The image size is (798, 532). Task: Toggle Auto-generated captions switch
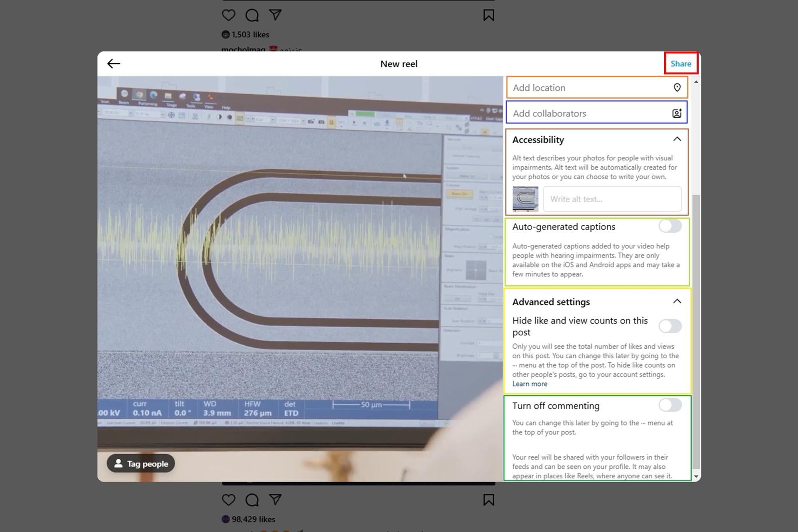670,227
